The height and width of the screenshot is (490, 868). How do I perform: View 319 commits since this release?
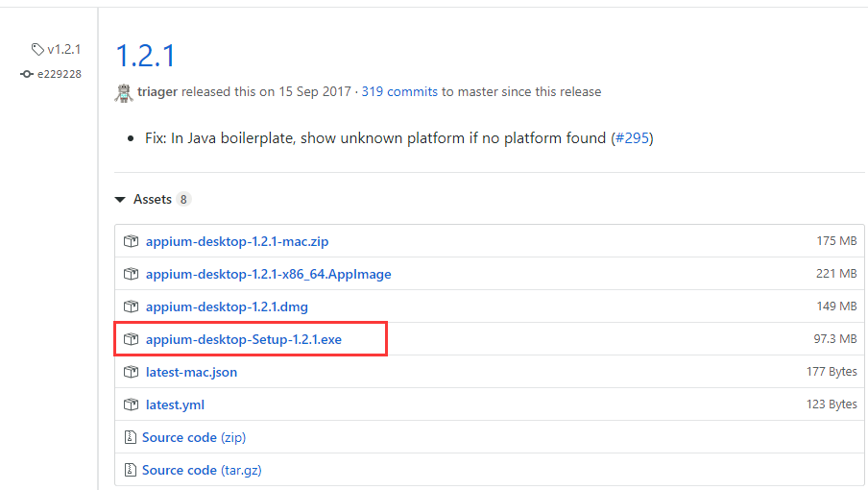click(399, 91)
